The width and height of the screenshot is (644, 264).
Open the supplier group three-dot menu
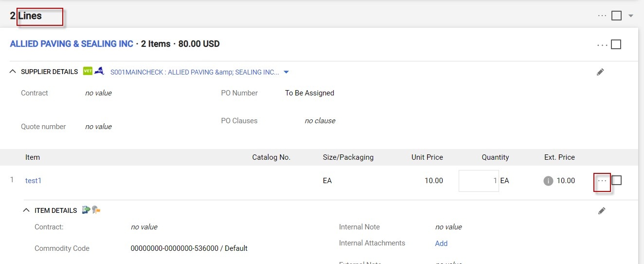pos(602,45)
